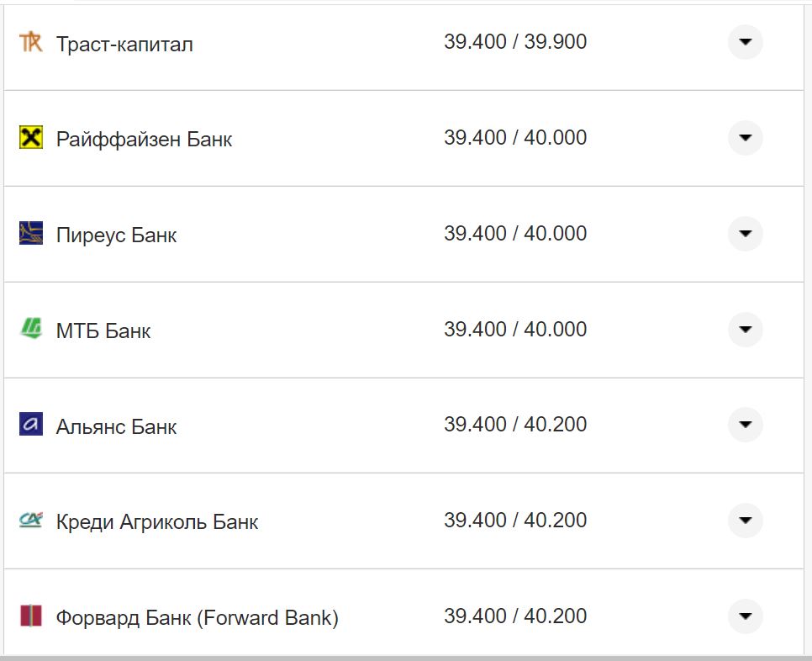Viewport: 812px width, 661px height.
Task: Expand the Райффайзен Банк row arrow
Action: coord(745,138)
